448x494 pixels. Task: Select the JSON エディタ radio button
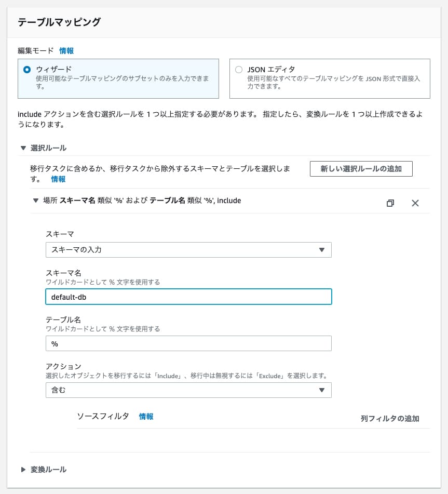click(239, 70)
